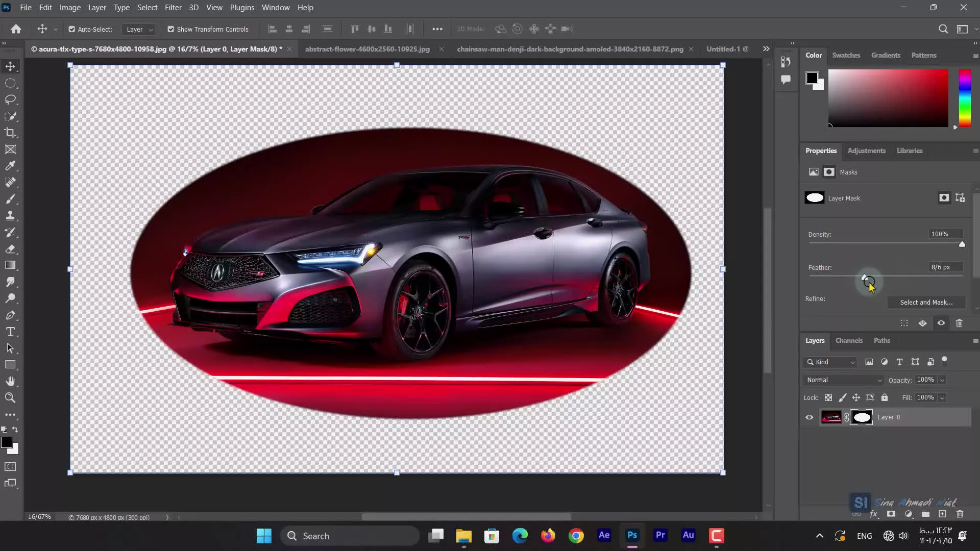Create new layer icon at Layers bottom
Image resolution: width=980 pixels, height=551 pixels.
coord(942,514)
